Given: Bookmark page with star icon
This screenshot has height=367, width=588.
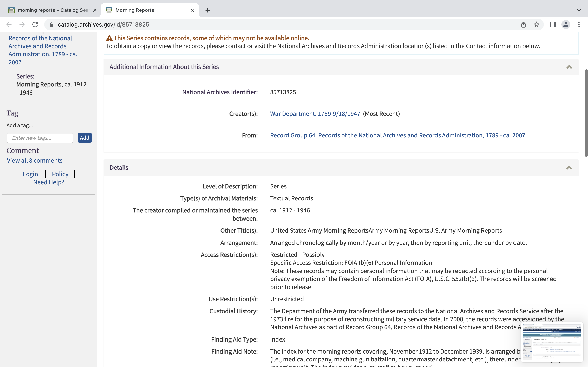Looking at the screenshot, I should pyautogui.click(x=537, y=24).
